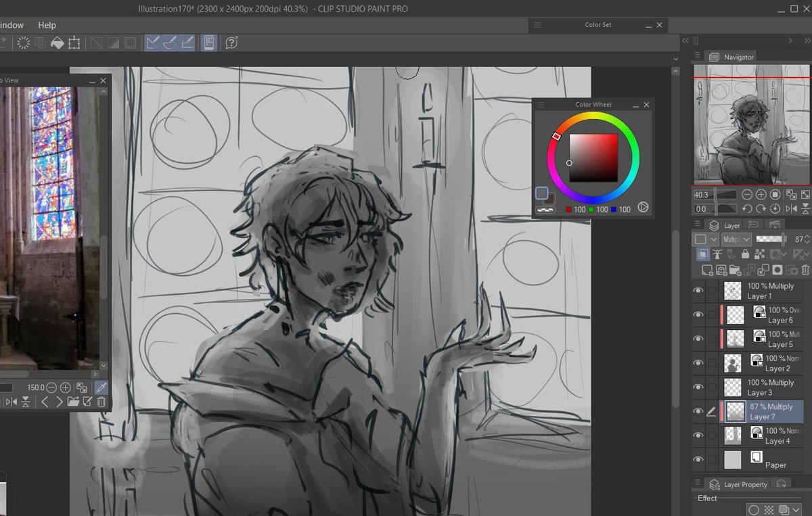Switch to the Navigator tab
This screenshot has height=516, width=812.
[731, 57]
